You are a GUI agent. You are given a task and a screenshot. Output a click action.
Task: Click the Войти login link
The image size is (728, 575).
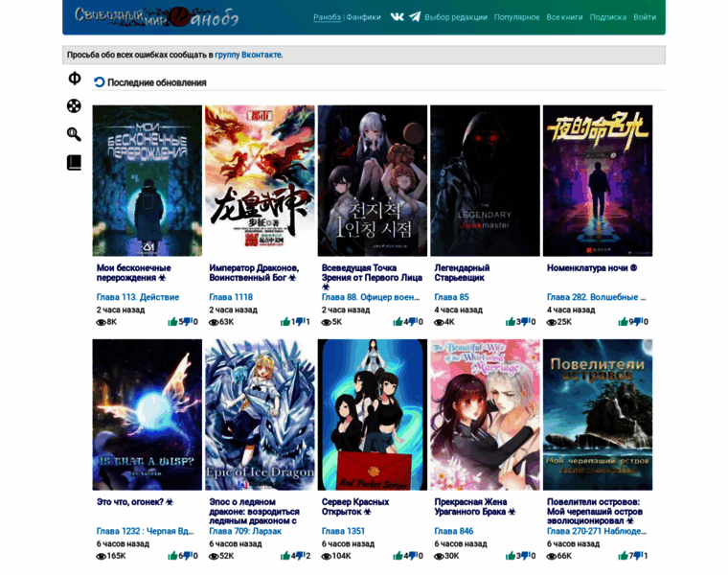(645, 17)
